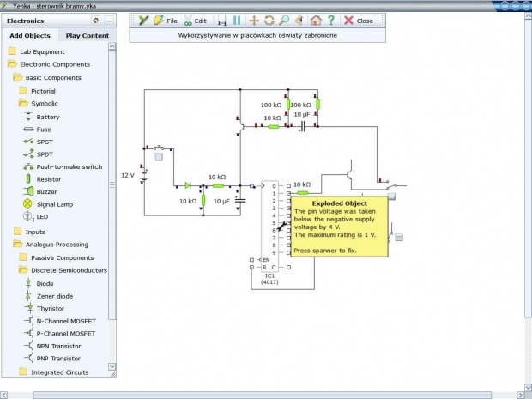Click the diode in the circuit
The height and width of the screenshot is (399, 532).
(x=188, y=185)
